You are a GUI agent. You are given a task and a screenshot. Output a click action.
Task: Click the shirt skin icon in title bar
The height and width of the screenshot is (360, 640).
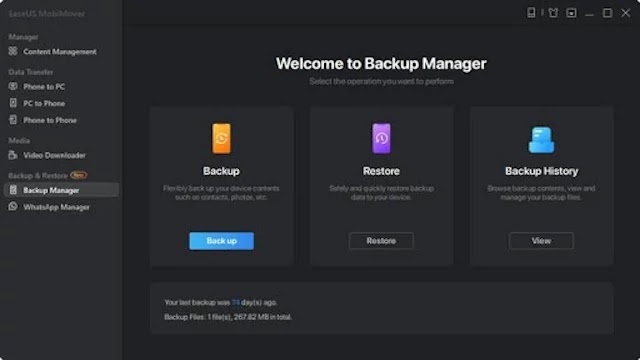click(553, 13)
